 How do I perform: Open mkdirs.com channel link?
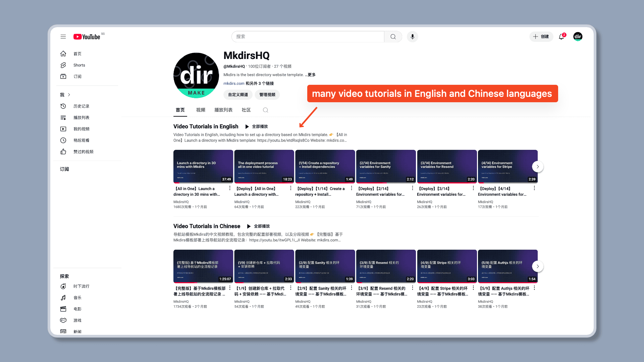(234, 83)
